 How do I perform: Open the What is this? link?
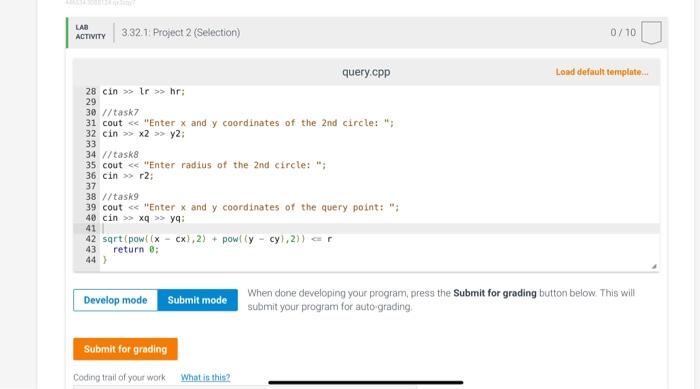tap(205, 377)
